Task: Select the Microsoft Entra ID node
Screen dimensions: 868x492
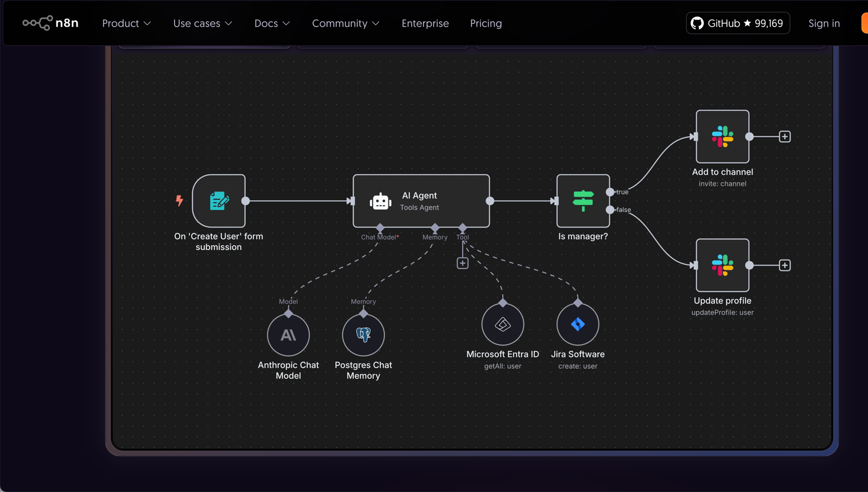Action: [x=503, y=324]
